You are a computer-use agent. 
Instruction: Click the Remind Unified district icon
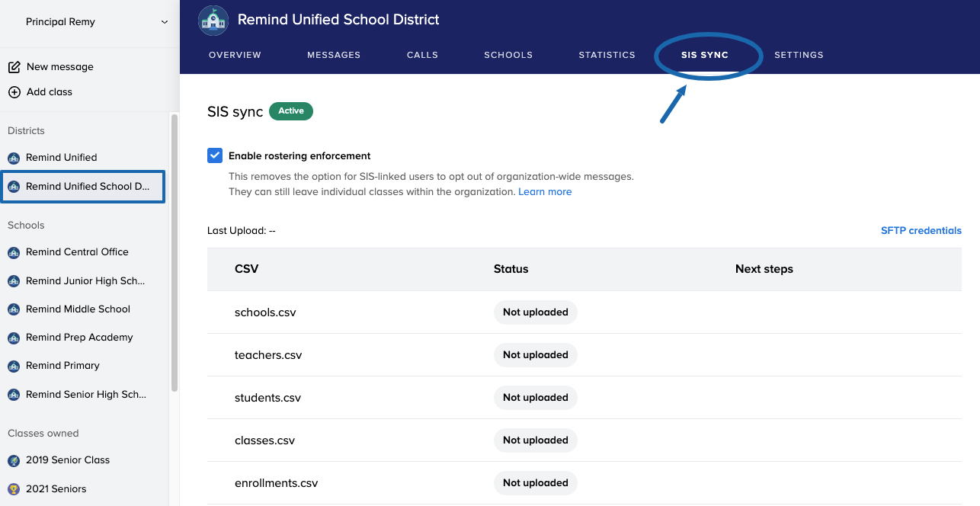[14, 158]
